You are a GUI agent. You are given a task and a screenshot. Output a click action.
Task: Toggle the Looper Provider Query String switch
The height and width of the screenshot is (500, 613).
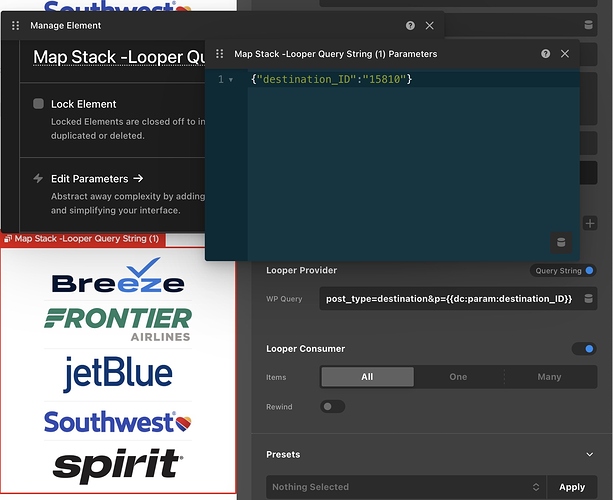tap(589, 270)
